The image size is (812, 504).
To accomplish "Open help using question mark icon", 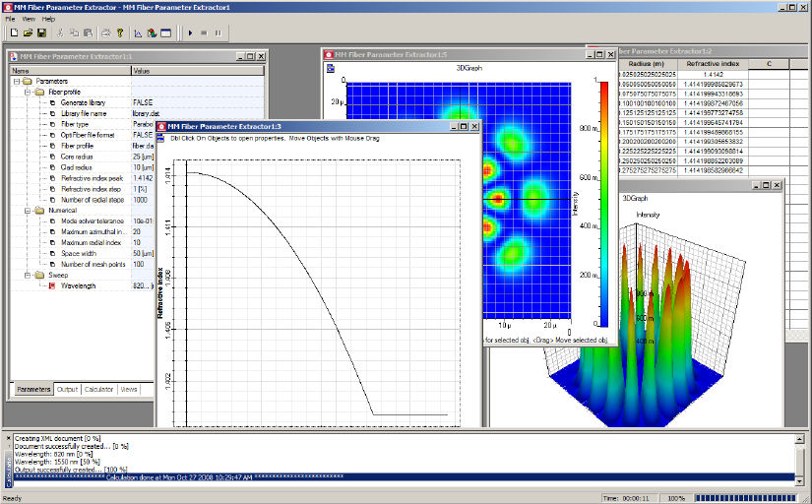I will tap(120, 32).
